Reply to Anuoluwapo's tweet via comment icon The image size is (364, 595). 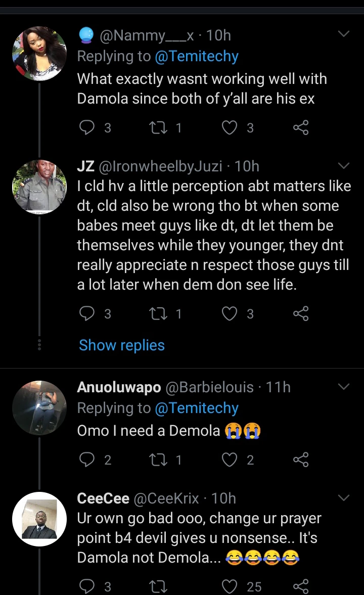[87, 459]
